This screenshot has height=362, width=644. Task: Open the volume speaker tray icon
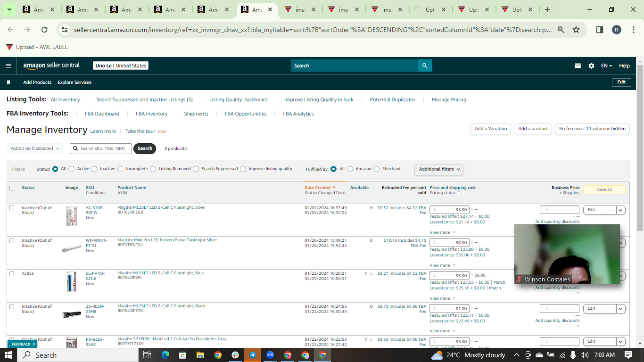(585, 355)
